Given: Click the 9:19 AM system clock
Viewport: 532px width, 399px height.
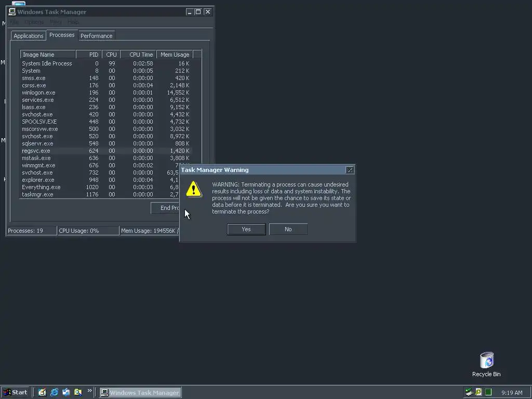Looking at the screenshot, I should pyautogui.click(x=512, y=393).
